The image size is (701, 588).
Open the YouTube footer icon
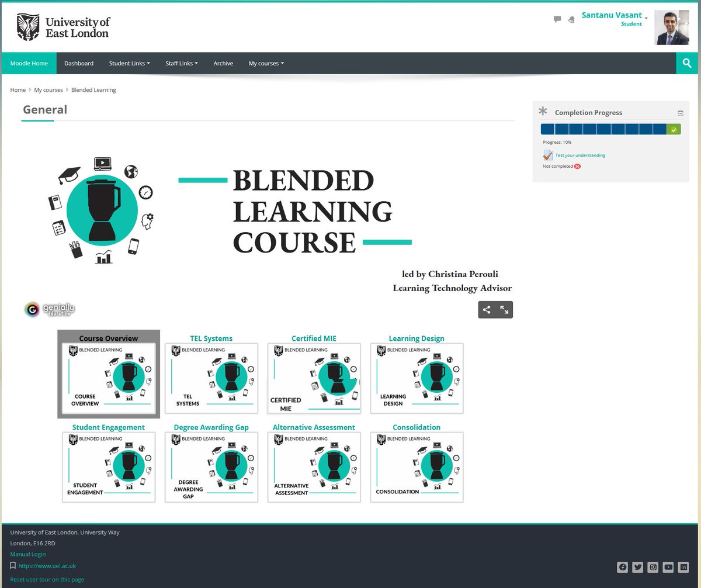click(668, 567)
